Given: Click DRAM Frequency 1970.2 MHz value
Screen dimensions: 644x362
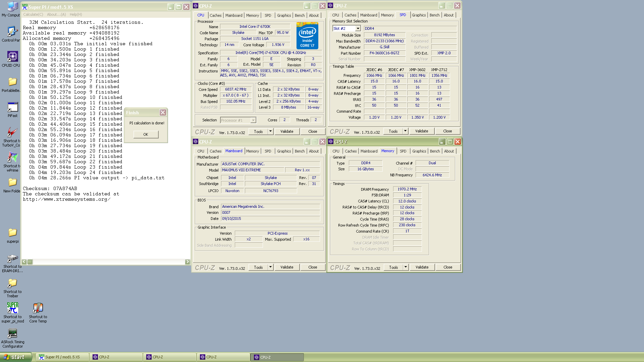Looking at the screenshot, I should coord(407,189).
